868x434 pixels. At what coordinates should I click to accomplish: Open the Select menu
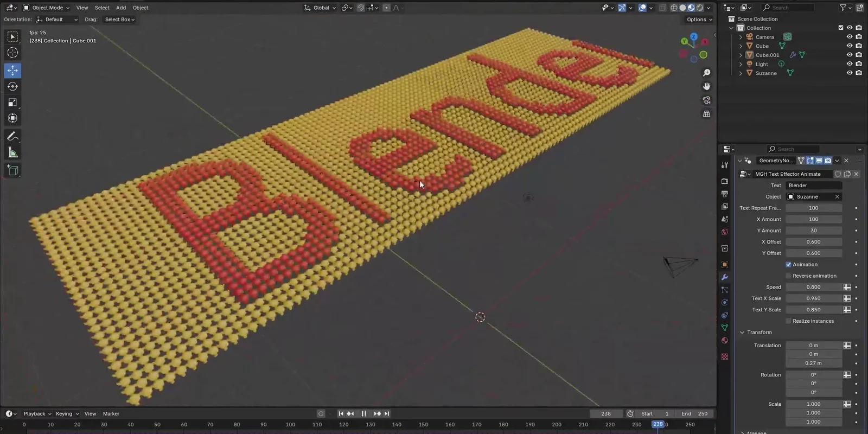pos(102,8)
